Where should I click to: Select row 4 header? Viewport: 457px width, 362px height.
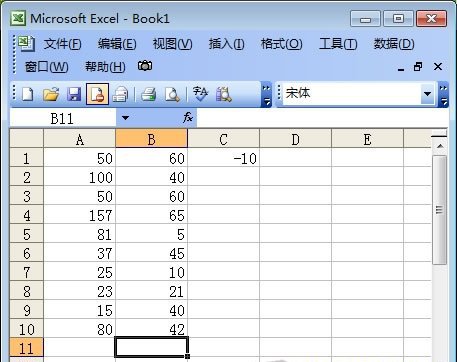coord(27,215)
